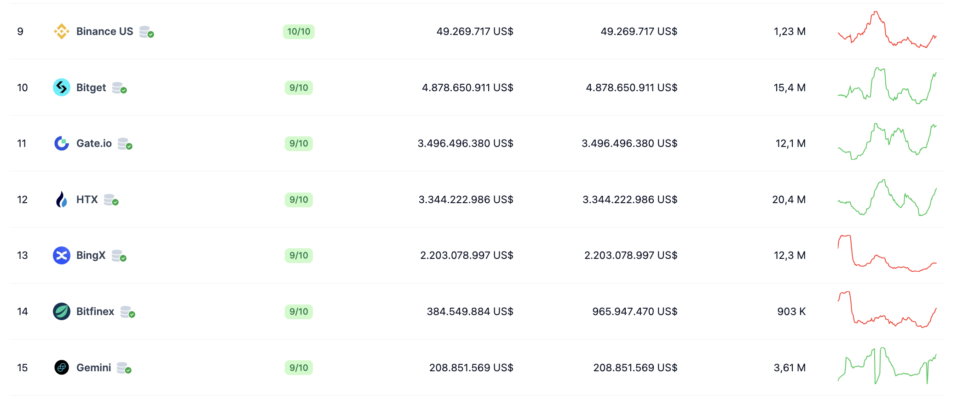
Task: Click the 10/10 trust score badge
Action: tap(299, 31)
